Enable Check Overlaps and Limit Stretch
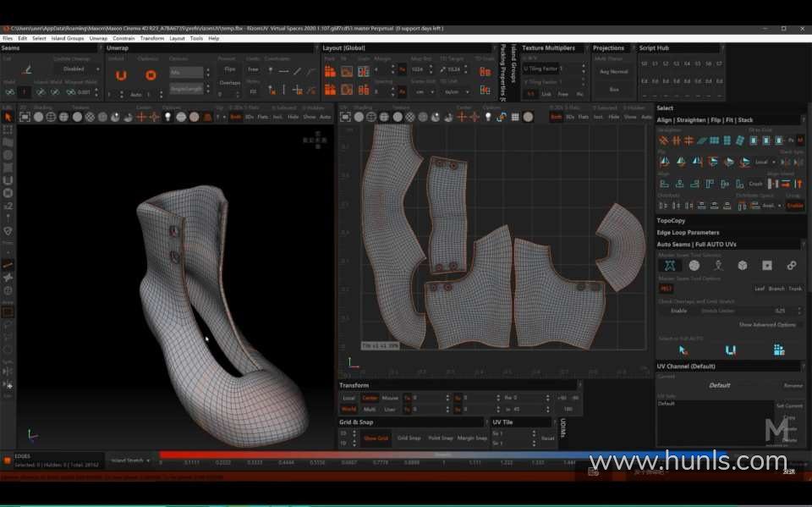The image size is (812, 507). coord(678,311)
